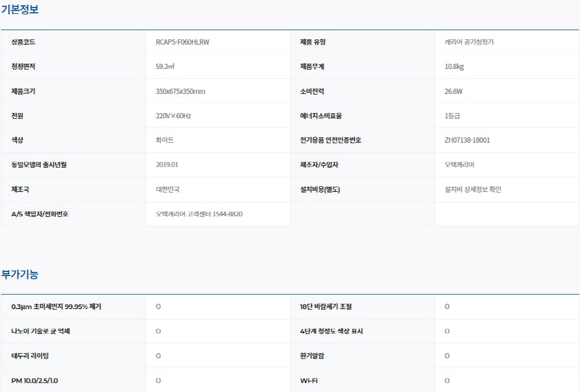The height and width of the screenshot is (392, 580).
Task: Click the 1등급 energy efficiency value
Action: (452, 116)
